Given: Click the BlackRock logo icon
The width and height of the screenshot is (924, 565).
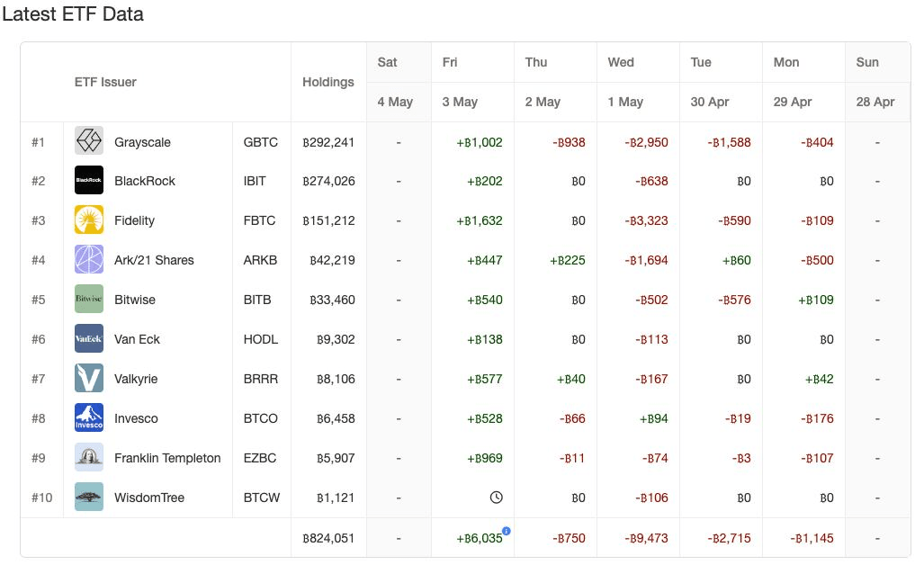Looking at the screenshot, I should [89, 181].
